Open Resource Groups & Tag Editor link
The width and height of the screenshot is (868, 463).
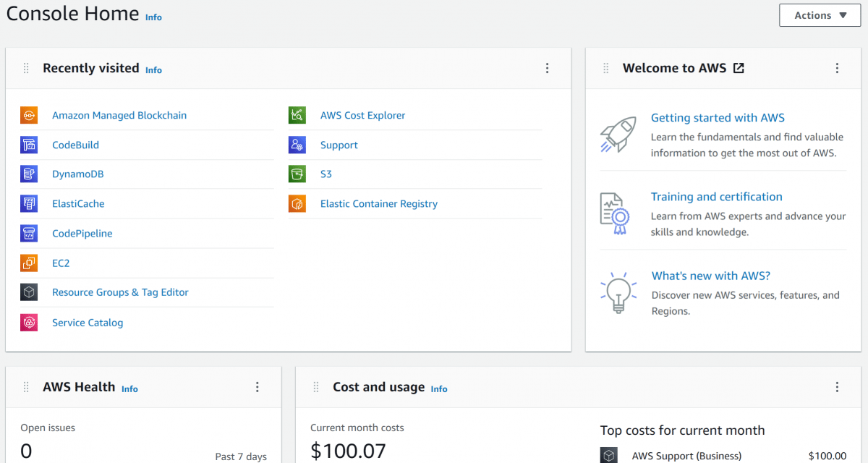120,292
